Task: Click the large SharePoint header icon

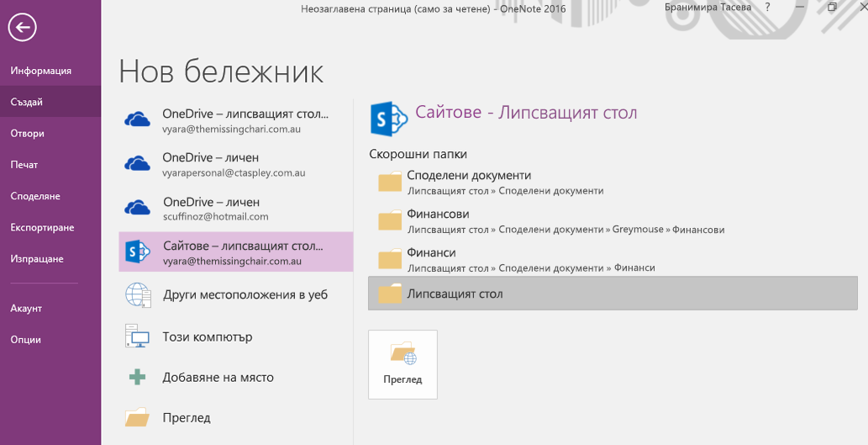Action: [x=389, y=118]
